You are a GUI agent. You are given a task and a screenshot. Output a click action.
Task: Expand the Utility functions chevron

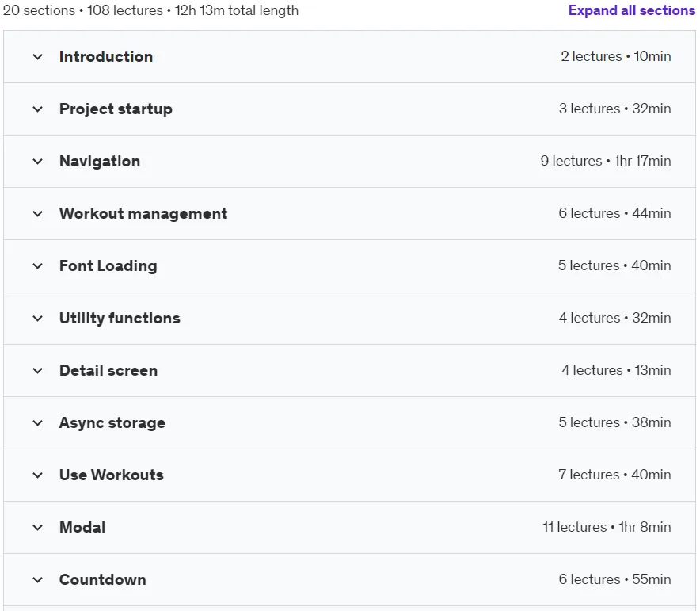(x=38, y=318)
